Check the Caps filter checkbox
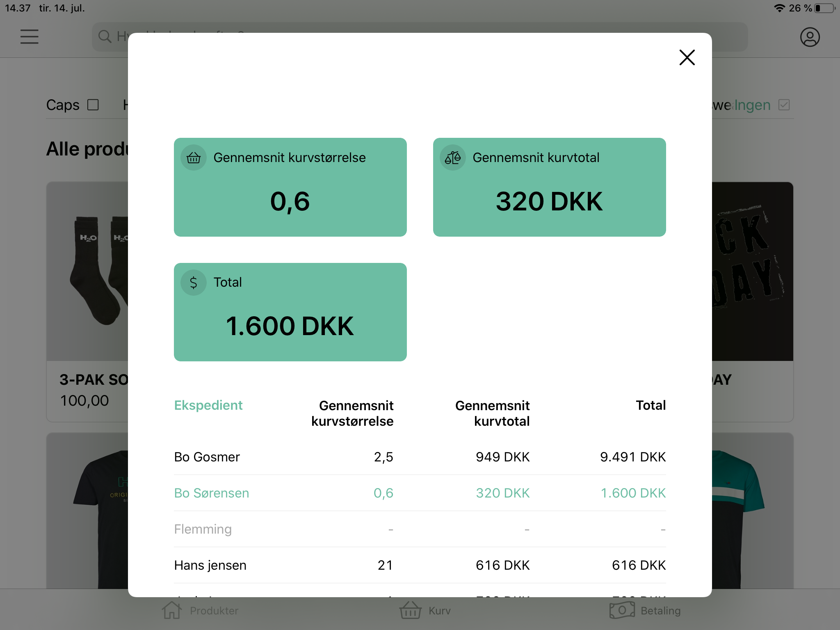 pos(93,105)
